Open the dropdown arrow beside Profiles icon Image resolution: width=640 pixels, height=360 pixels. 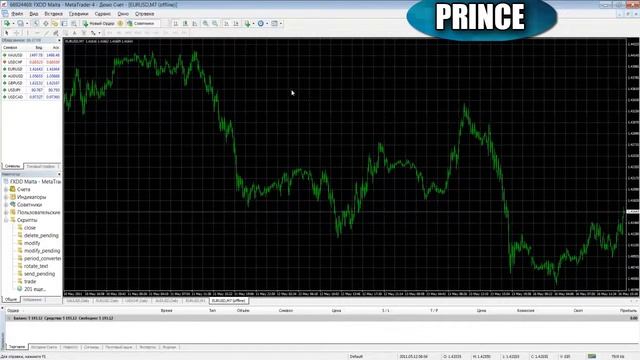[27, 24]
